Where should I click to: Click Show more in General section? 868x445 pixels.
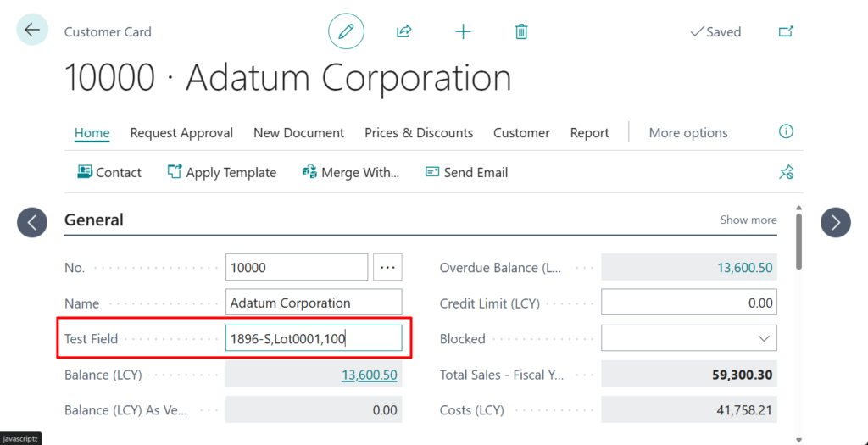pos(748,220)
